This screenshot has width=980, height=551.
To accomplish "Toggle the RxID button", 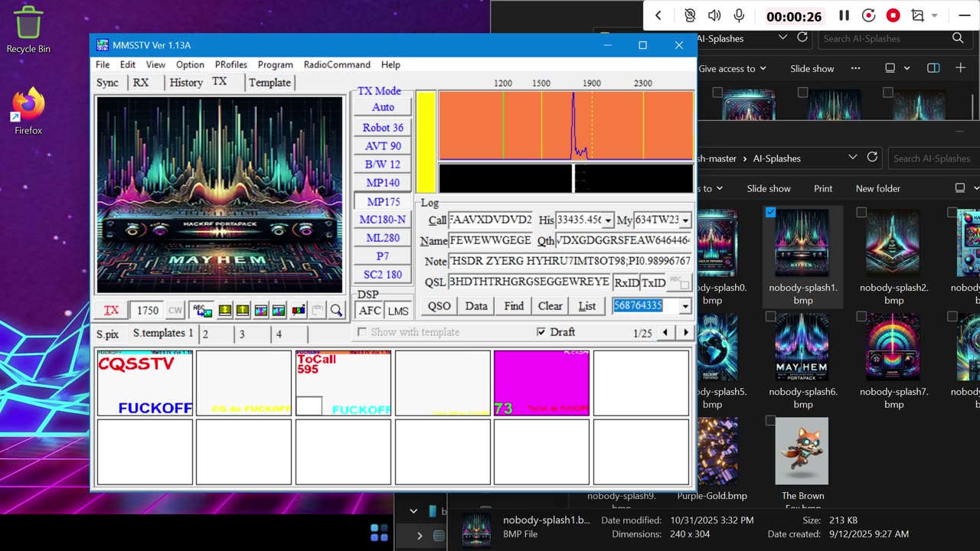I will click(x=626, y=282).
